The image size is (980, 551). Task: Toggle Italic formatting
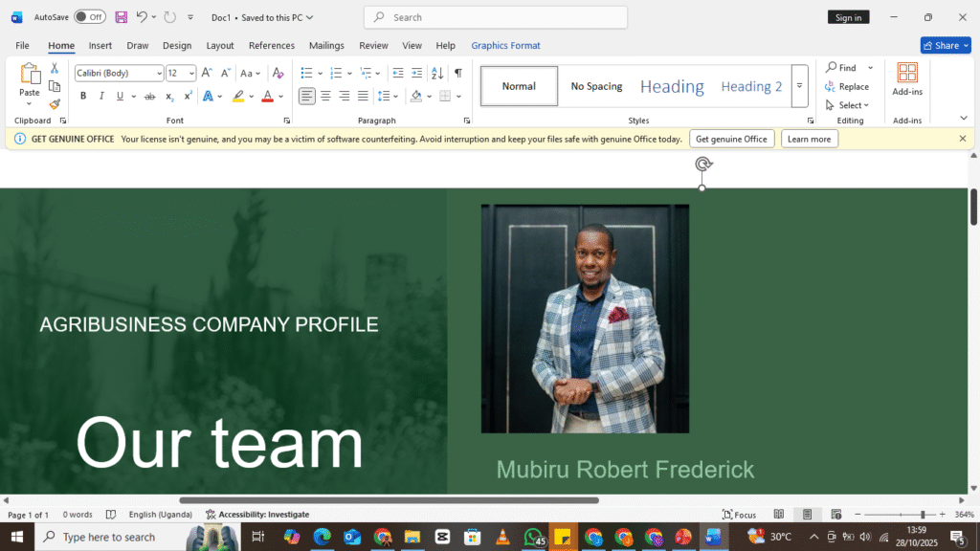point(101,96)
